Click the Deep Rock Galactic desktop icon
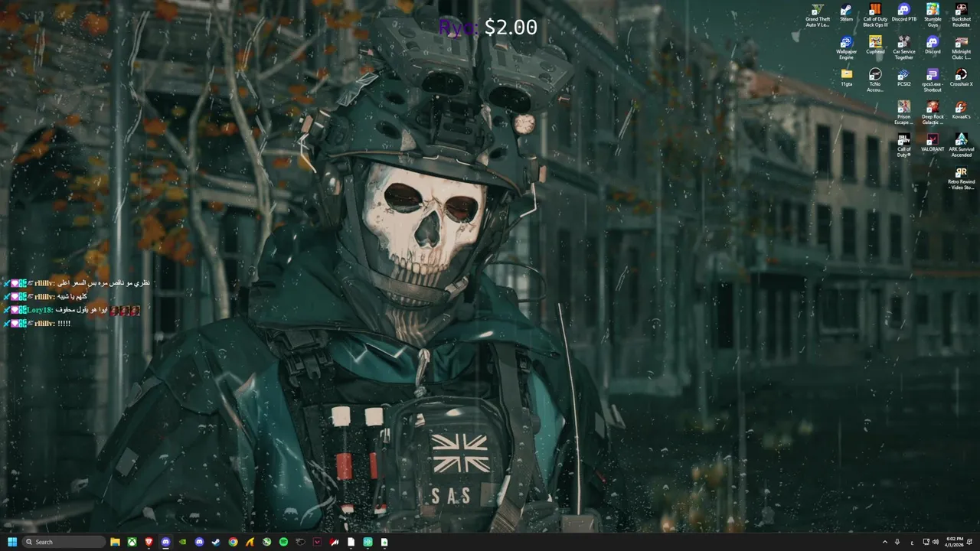This screenshot has height=551, width=980. click(933, 112)
